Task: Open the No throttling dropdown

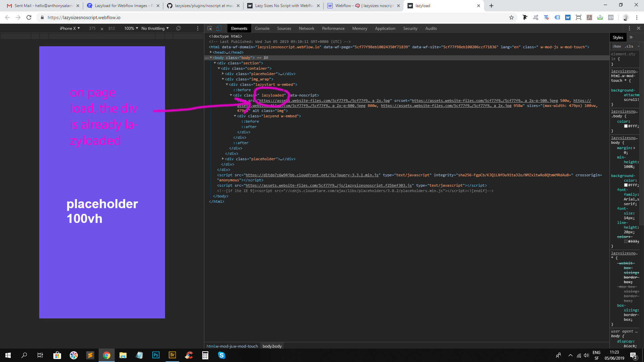Action: tap(155, 28)
